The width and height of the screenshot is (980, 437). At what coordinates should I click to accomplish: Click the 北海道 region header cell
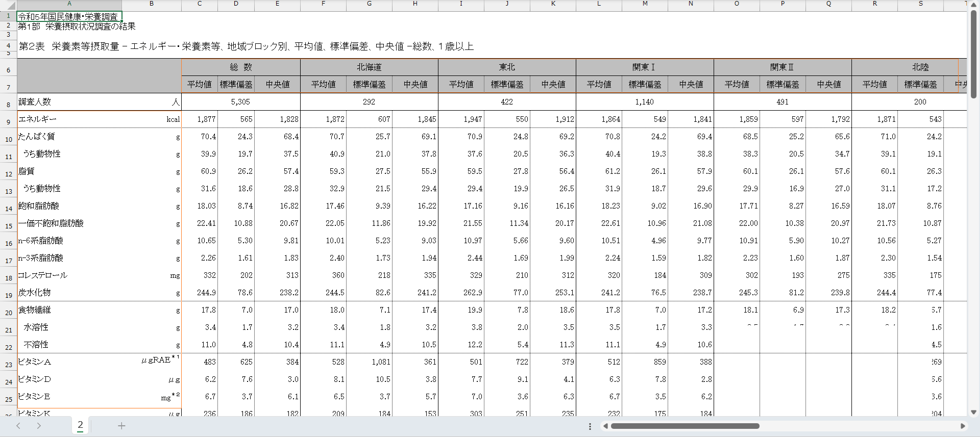pyautogui.click(x=369, y=67)
